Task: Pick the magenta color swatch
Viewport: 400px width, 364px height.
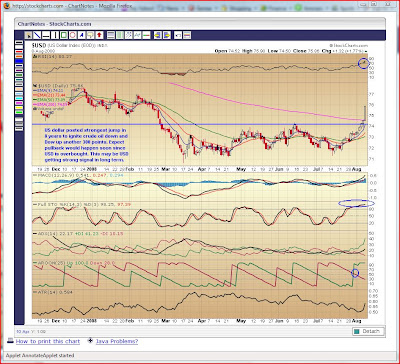Action: point(19,103)
